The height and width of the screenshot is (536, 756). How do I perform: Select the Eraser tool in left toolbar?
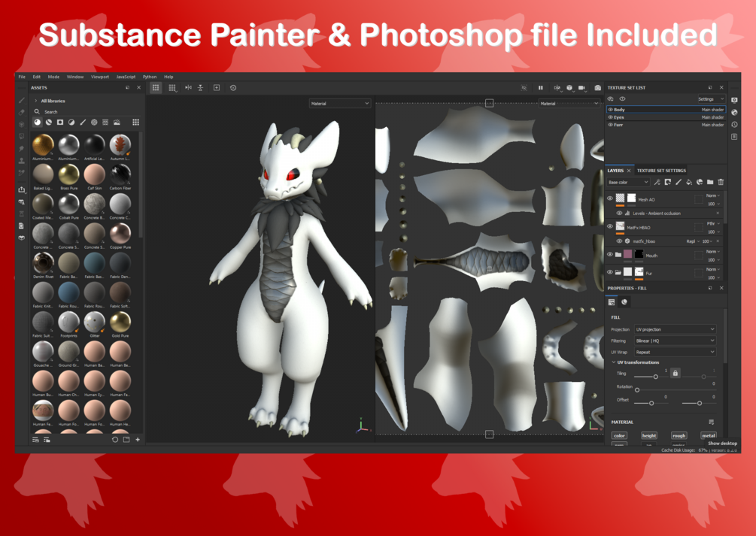point(22,112)
